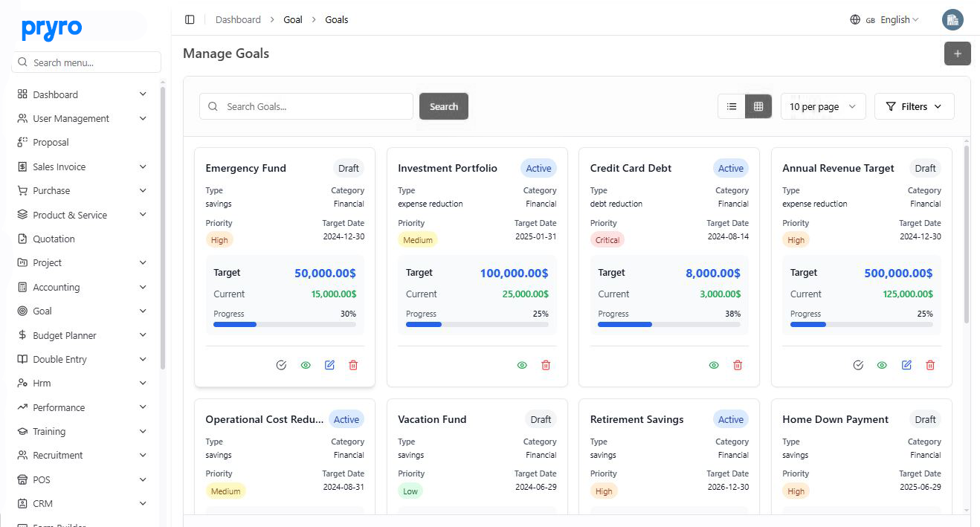The width and height of the screenshot is (980, 527).
Task: View the Investment Portfolio goal details
Action: (522, 365)
